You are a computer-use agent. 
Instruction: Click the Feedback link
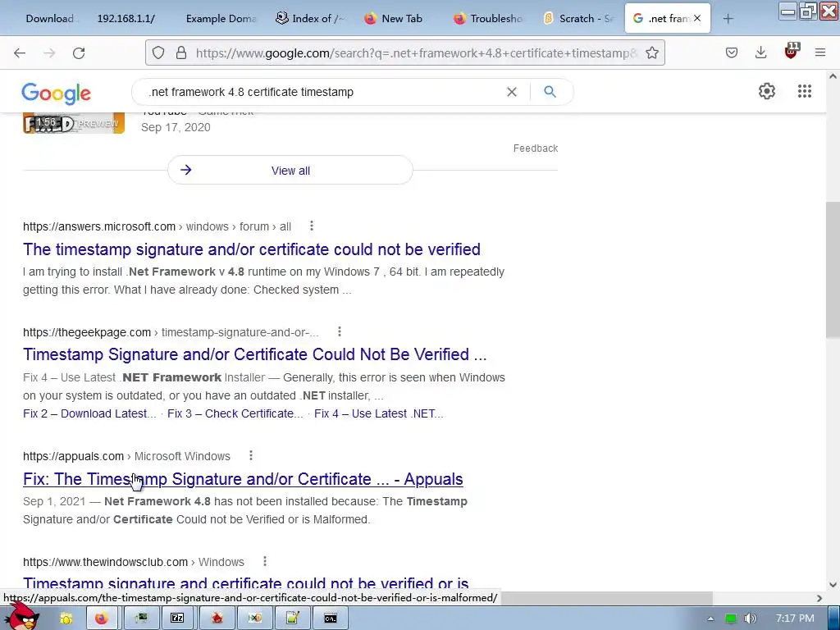(535, 148)
